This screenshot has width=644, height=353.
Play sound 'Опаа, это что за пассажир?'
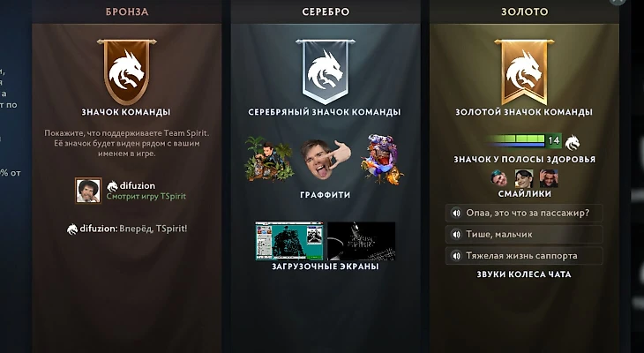tap(524, 214)
